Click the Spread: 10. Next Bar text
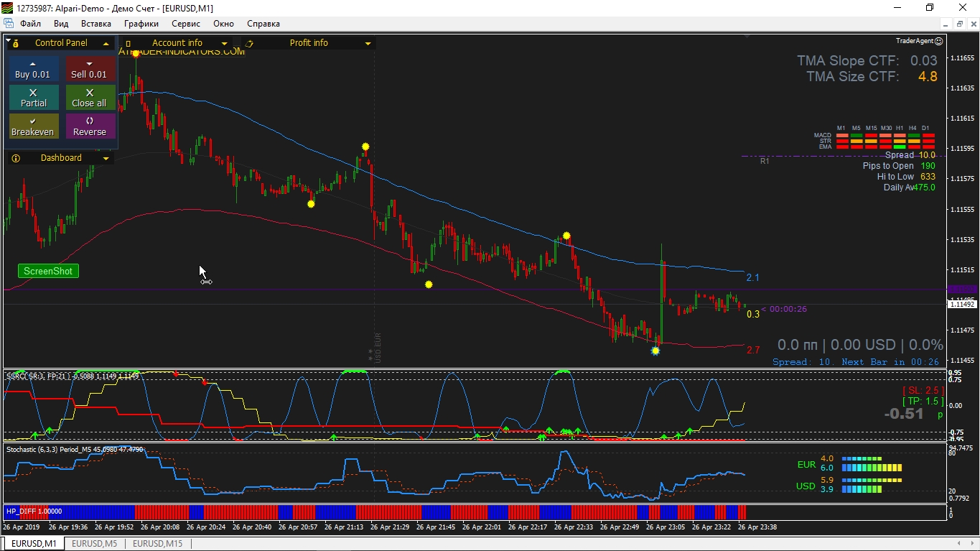980x551 pixels. click(x=856, y=362)
